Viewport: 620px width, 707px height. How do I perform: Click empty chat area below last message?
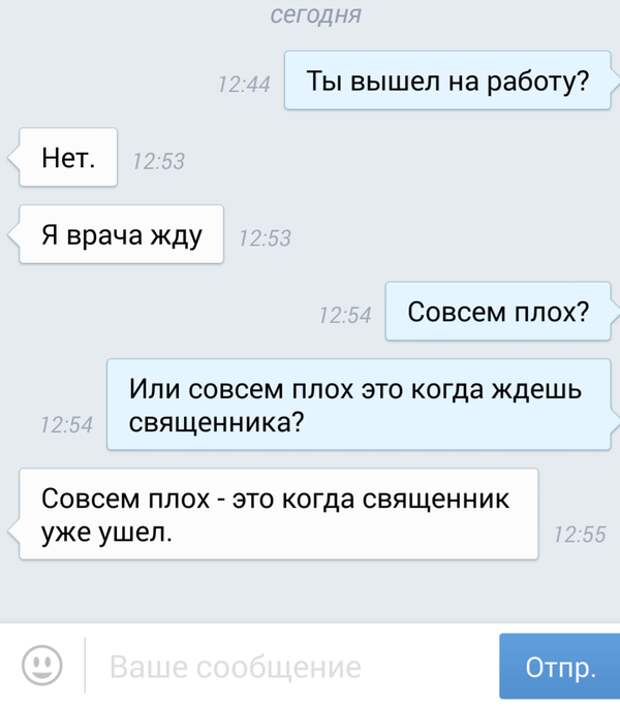pyautogui.click(x=310, y=592)
